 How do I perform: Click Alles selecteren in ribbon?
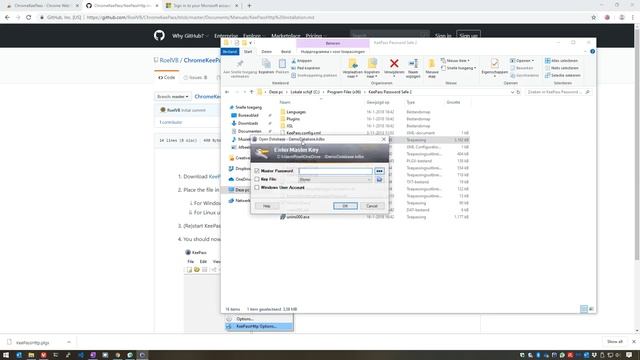562,61
